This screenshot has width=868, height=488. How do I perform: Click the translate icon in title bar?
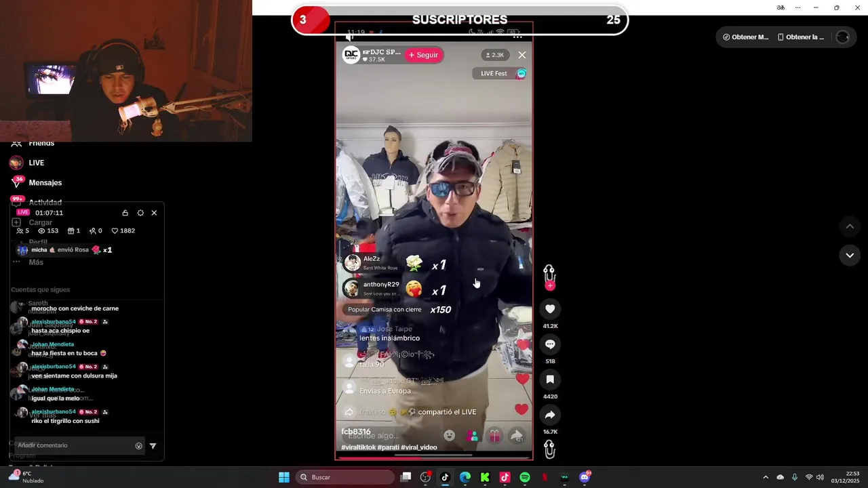click(781, 7)
